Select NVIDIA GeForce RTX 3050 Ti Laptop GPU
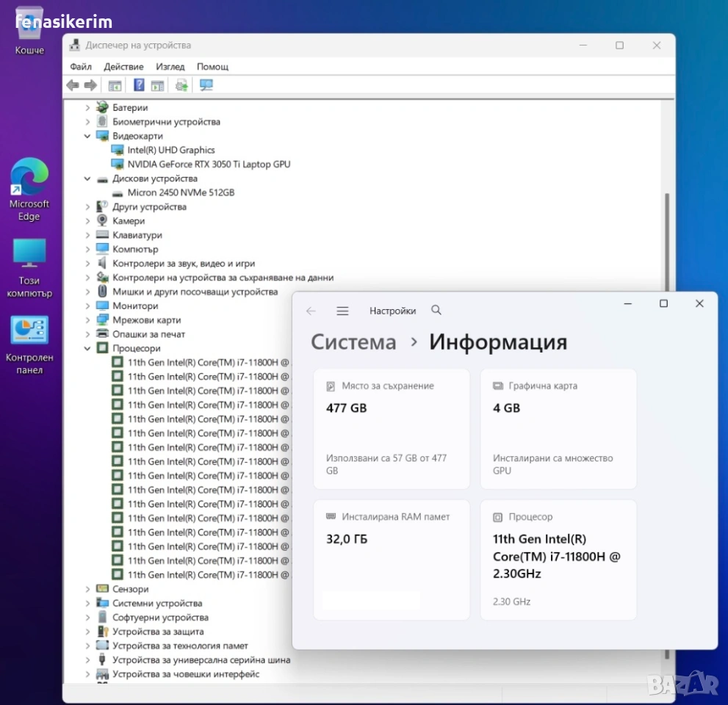This screenshot has width=728, height=705. (x=209, y=164)
